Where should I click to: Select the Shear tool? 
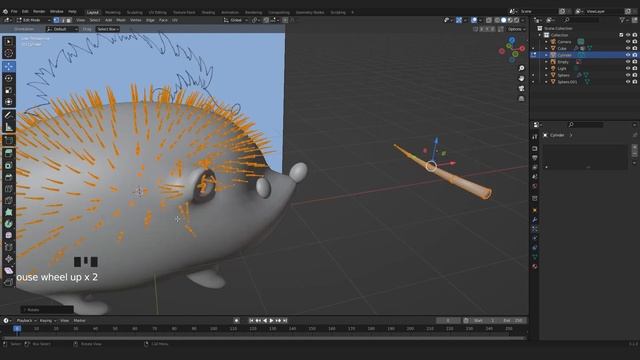(9, 271)
